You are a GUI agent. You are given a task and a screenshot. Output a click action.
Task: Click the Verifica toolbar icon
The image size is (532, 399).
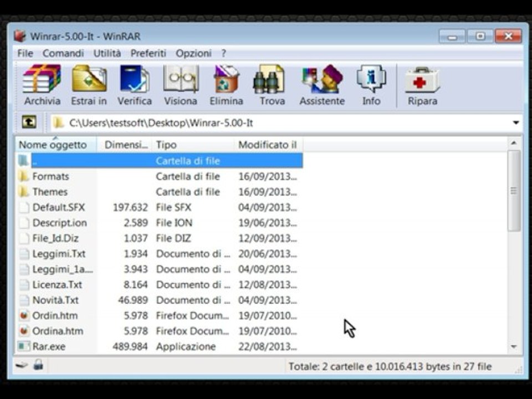pos(134,79)
